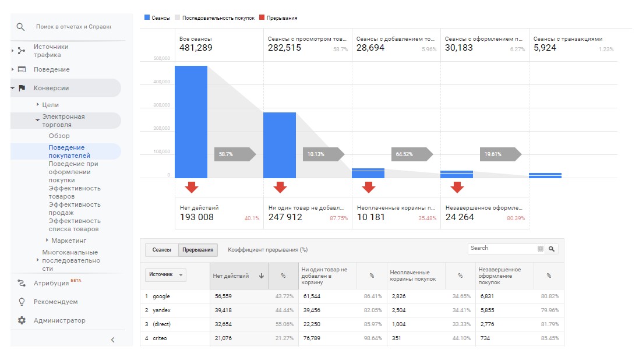Click the Рекомендуем lightbulb icon

22,302
